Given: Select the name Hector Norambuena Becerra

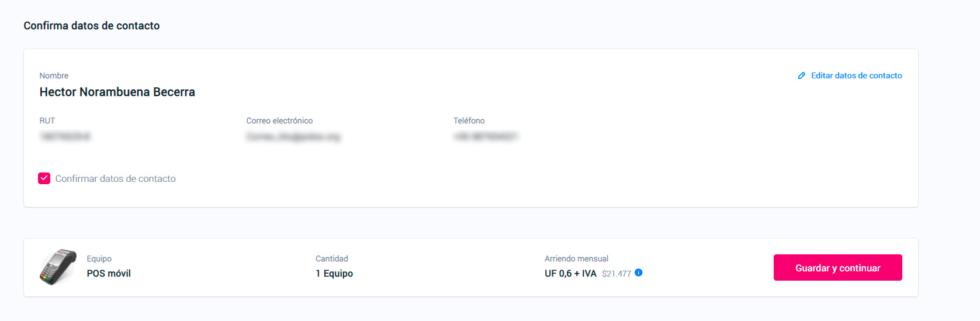Looking at the screenshot, I should pyautogui.click(x=117, y=92).
